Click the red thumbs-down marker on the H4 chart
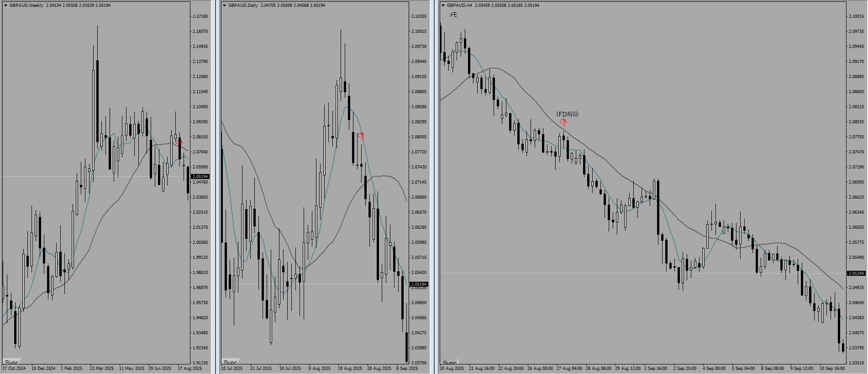The image size is (868, 374). click(x=563, y=122)
